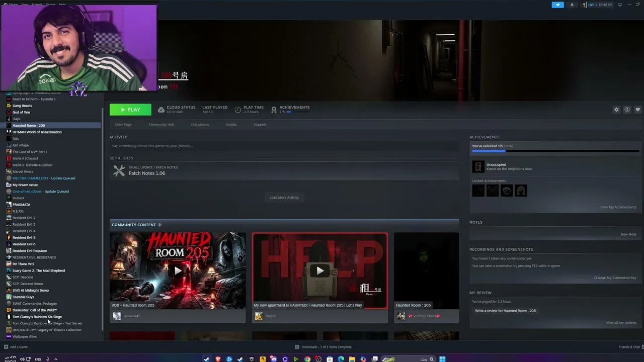Image resolution: width=644 pixels, height=362 pixels.
Task: Open Downloads status in the bottom bar
Action: [323, 347]
